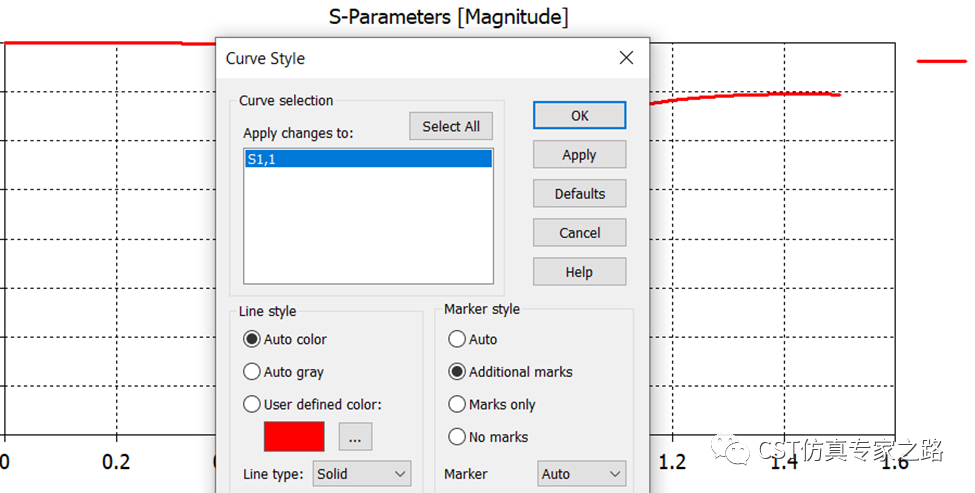Select S1,1 in the curve list
Viewport: 975px width, 493px height.
click(368, 159)
